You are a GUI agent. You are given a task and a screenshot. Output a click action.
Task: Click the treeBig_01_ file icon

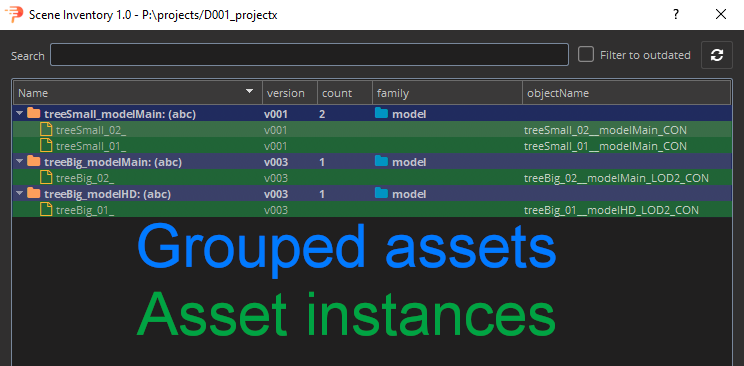click(x=46, y=209)
